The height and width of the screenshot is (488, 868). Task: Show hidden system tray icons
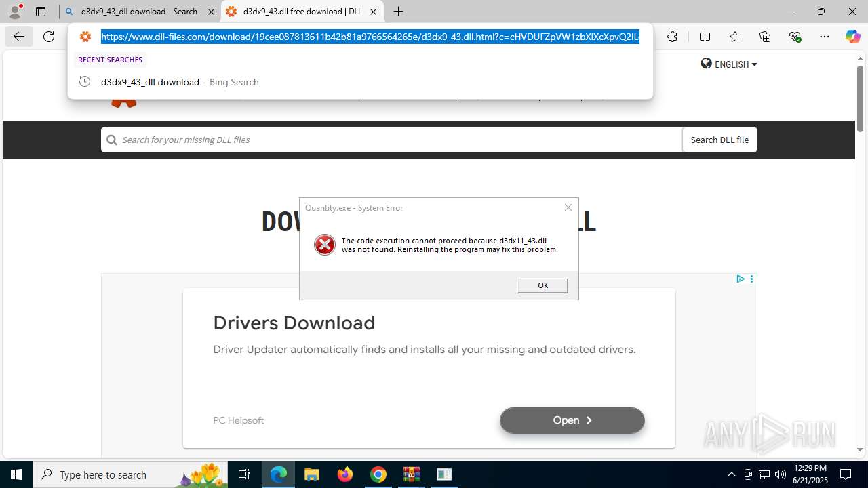click(x=731, y=474)
